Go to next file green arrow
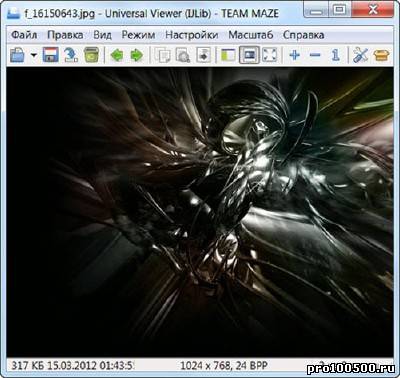The image size is (400, 378). point(137,55)
